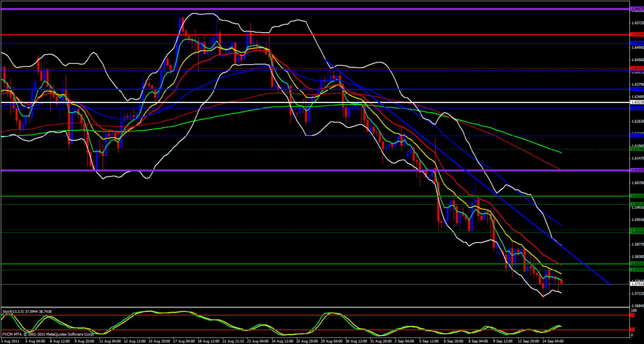Select the green 1.5816 price level tag
This screenshot has height=344, width=644.
coord(637,264)
